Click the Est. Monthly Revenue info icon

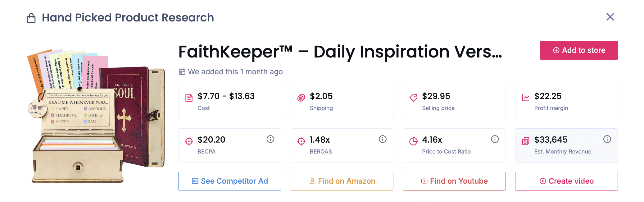coord(607,139)
